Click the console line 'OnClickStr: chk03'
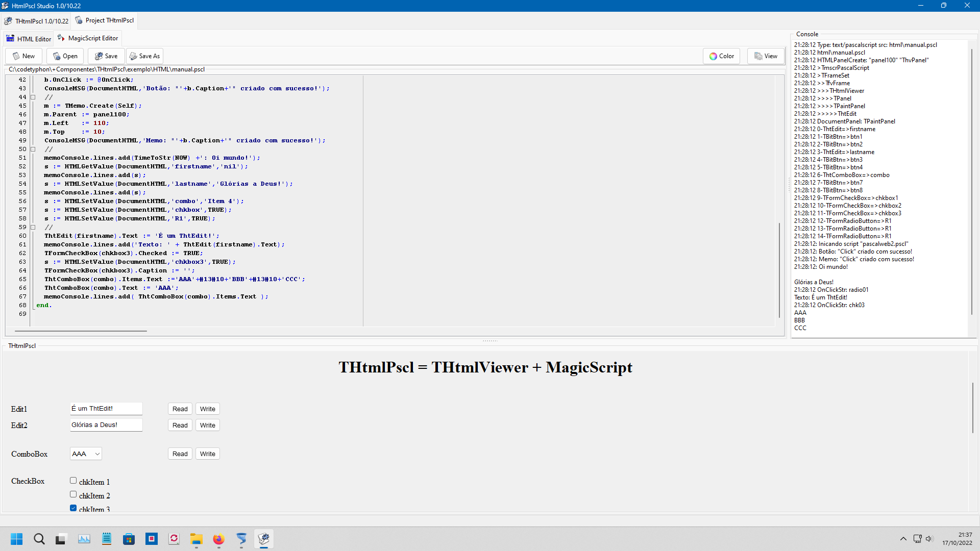Screen dimensions: 980x551 pos(829,305)
